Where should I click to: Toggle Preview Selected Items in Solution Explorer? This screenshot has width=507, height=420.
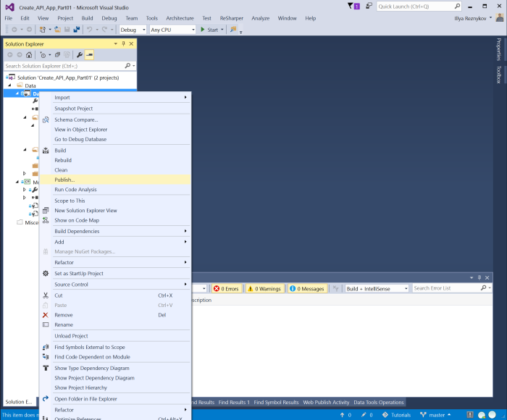(89, 55)
